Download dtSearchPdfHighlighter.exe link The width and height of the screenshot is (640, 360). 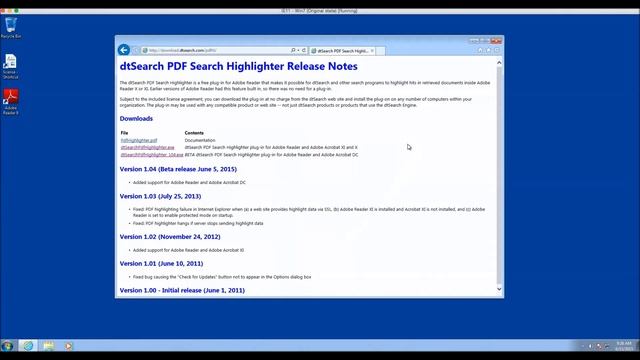coord(147,147)
